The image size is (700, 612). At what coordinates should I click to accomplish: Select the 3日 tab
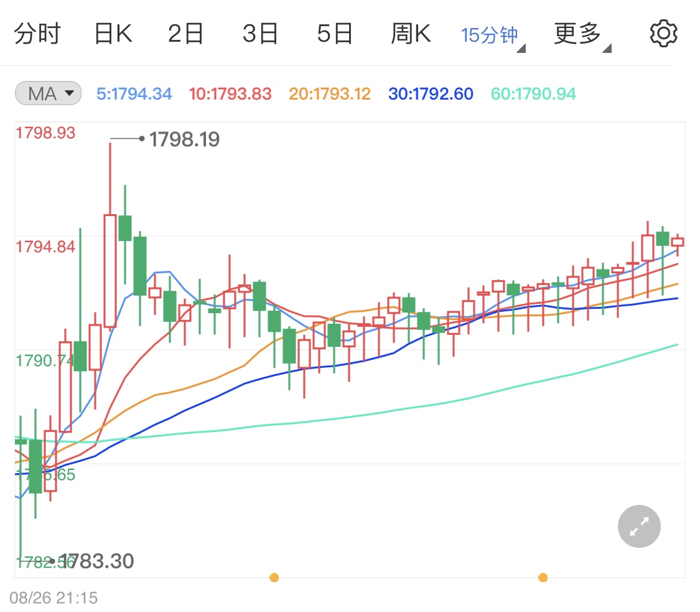pyautogui.click(x=260, y=34)
